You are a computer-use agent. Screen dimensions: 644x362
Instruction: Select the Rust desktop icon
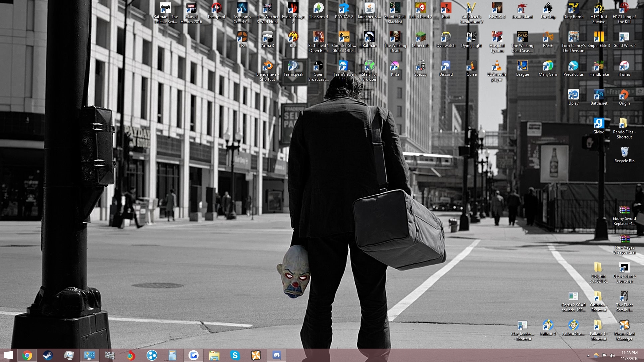446,11
